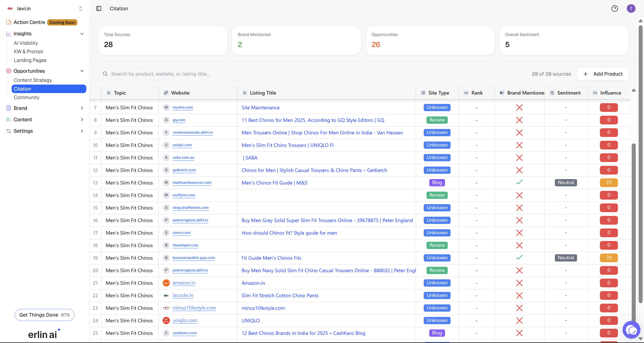Select the Citation menu item
The height and width of the screenshot is (343, 644).
[x=49, y=89]
